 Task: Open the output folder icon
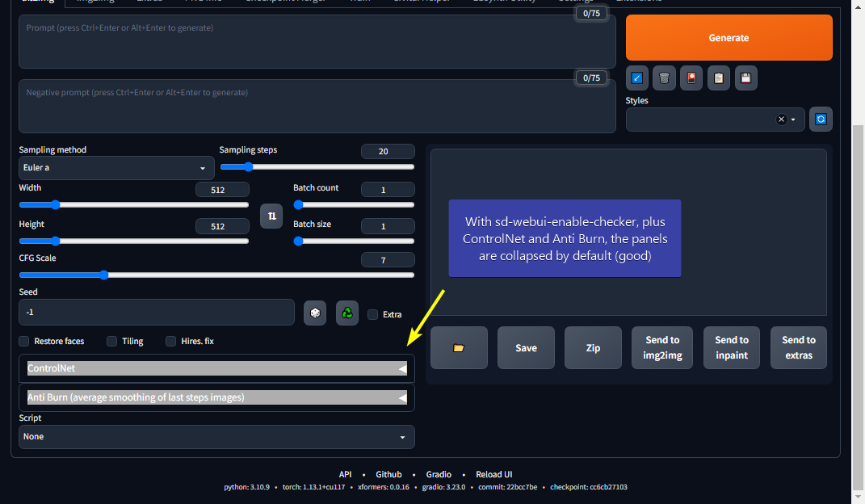[459, 347]
